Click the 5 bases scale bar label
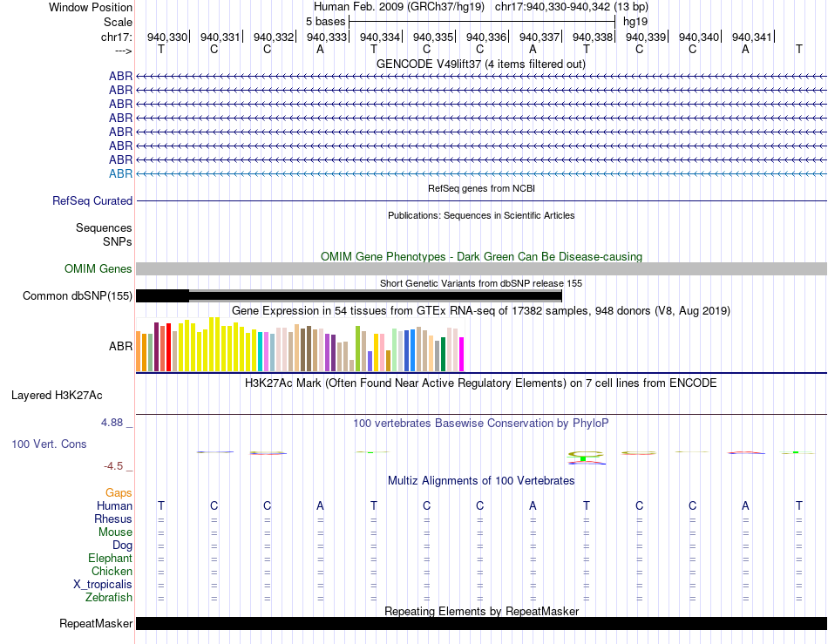Viewport: 828px width, 644px height. 325,22
